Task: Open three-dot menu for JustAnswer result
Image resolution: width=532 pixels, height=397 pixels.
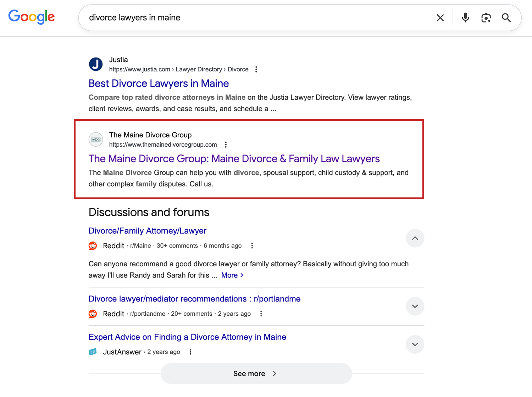Action: tap(190, 352)
